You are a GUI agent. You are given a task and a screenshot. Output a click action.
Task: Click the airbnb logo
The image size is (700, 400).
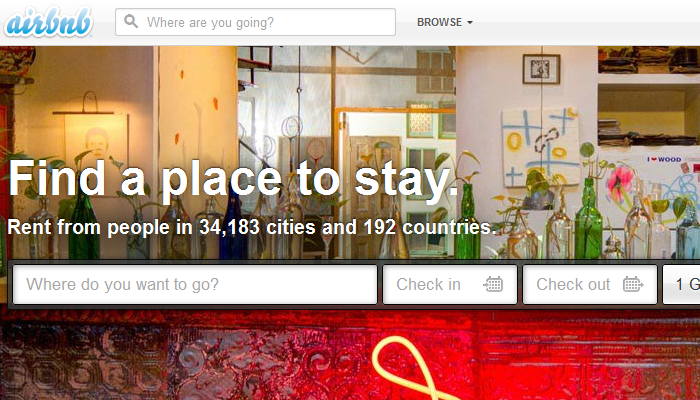tap(48, 21)
